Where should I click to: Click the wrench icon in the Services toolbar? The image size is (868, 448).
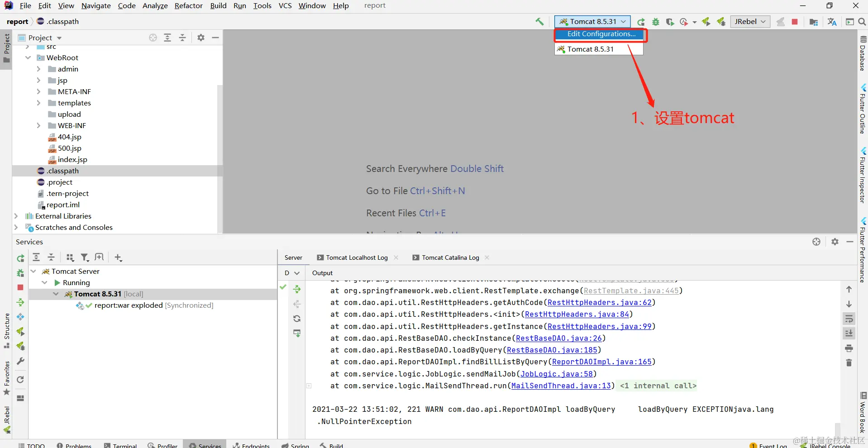(x=20, y=361)
